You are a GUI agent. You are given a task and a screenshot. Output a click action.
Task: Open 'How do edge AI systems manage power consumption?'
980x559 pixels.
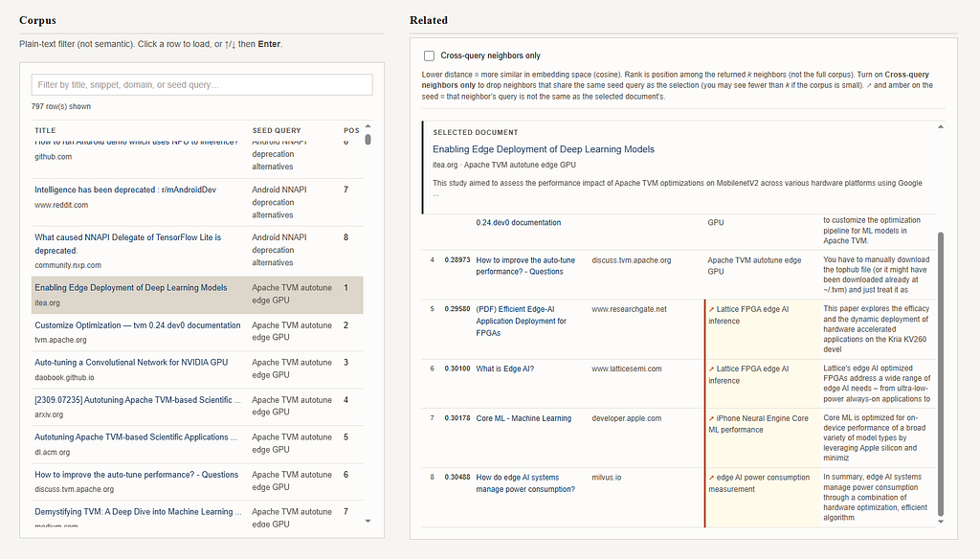click(x=525, y=483)
